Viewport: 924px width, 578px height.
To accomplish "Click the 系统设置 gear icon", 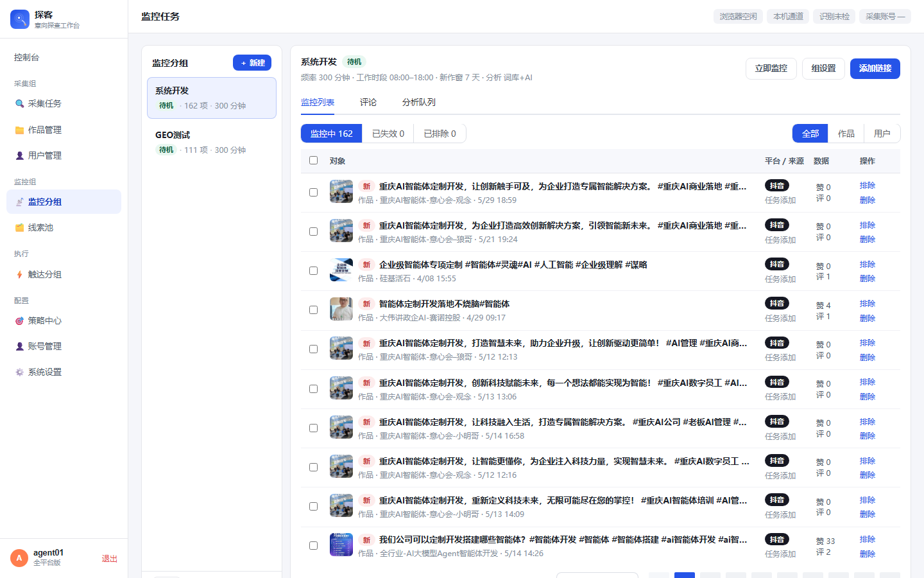I will 19,372.
